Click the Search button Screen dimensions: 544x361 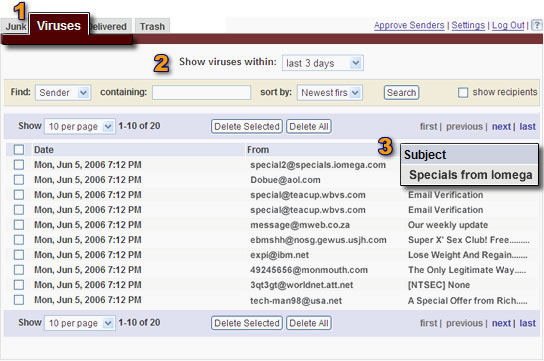[401, 93]
